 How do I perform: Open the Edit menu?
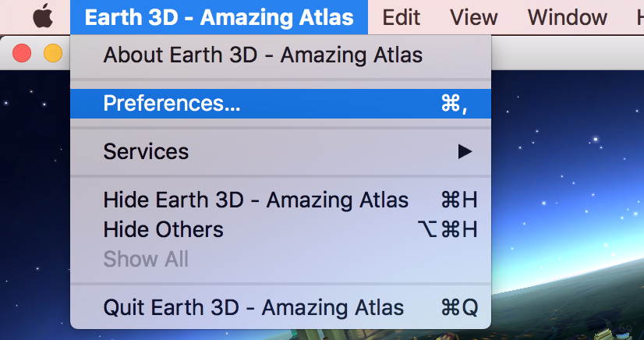402,17
